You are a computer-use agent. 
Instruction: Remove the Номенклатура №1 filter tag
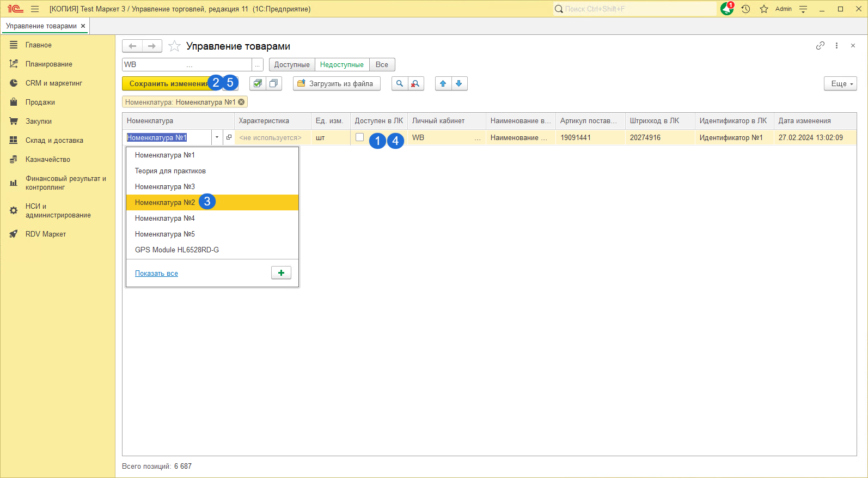[241, 102]
